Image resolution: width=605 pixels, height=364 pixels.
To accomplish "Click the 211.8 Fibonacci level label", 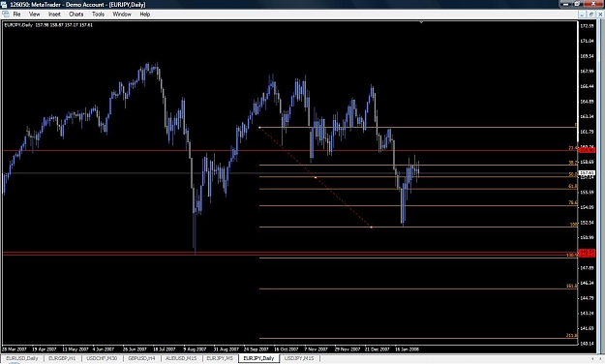I will (x=571, y=335).
